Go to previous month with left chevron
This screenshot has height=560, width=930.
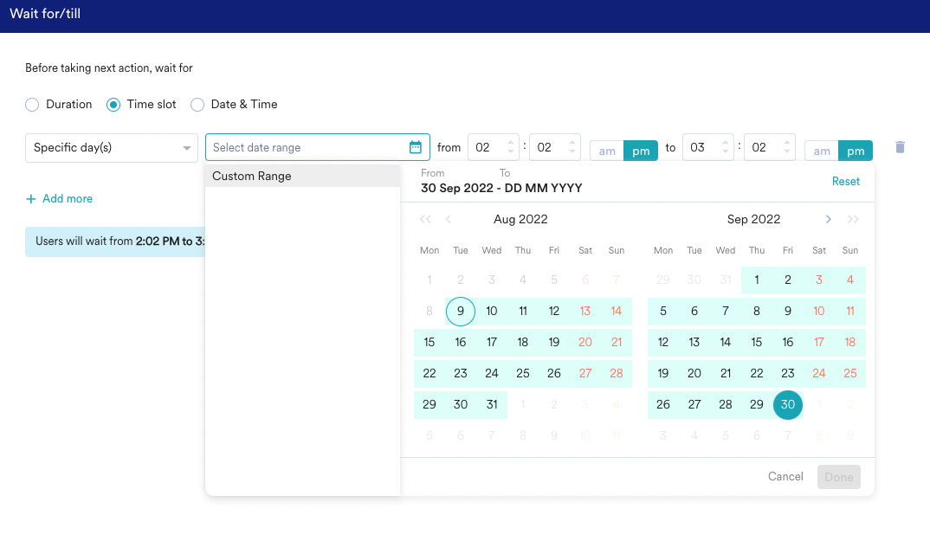[449, 220]
